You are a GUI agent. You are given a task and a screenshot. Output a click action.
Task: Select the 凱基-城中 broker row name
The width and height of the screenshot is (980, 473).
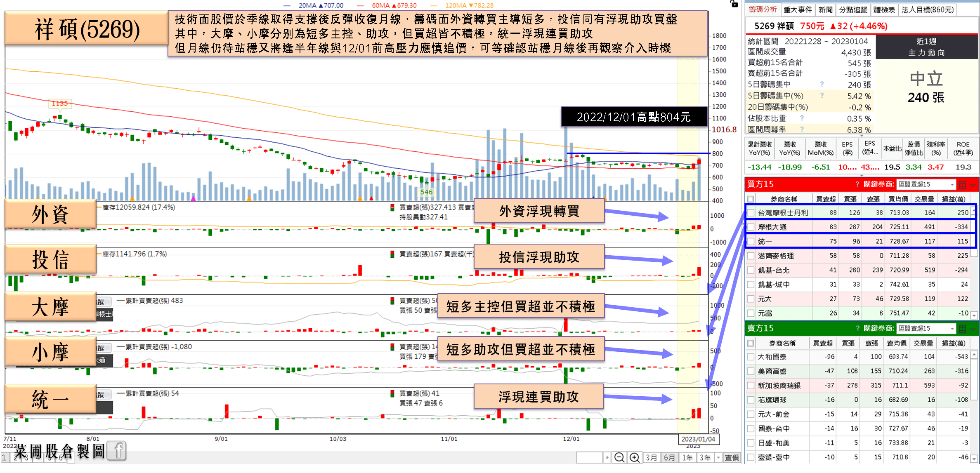point(773,285)
